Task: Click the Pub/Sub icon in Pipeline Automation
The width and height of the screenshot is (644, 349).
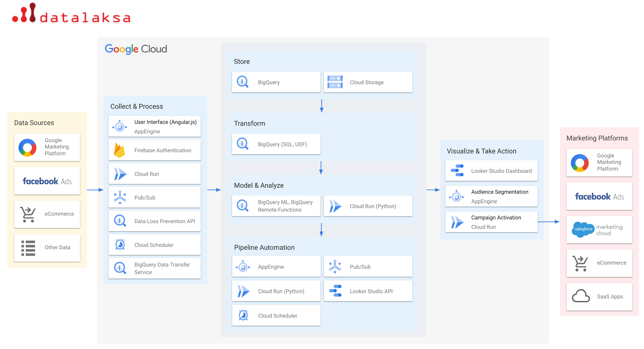Action: pos(335,266)
